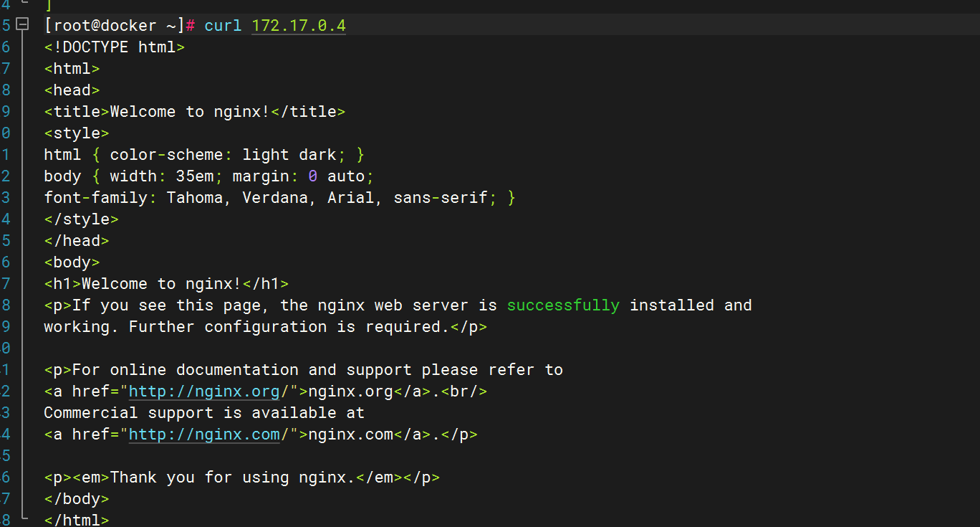Click the <h1>Welcome to nginx!</h1> line

click(x=166, y=284)
